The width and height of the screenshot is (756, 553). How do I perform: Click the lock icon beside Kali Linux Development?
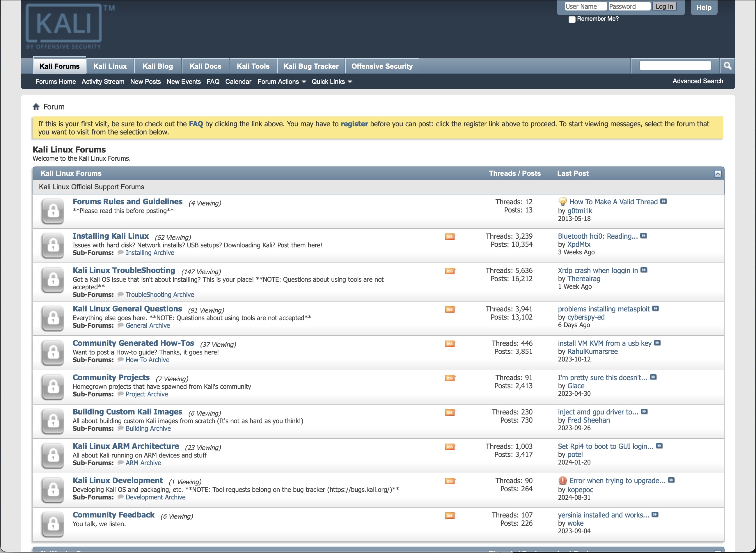coord(52,489)
